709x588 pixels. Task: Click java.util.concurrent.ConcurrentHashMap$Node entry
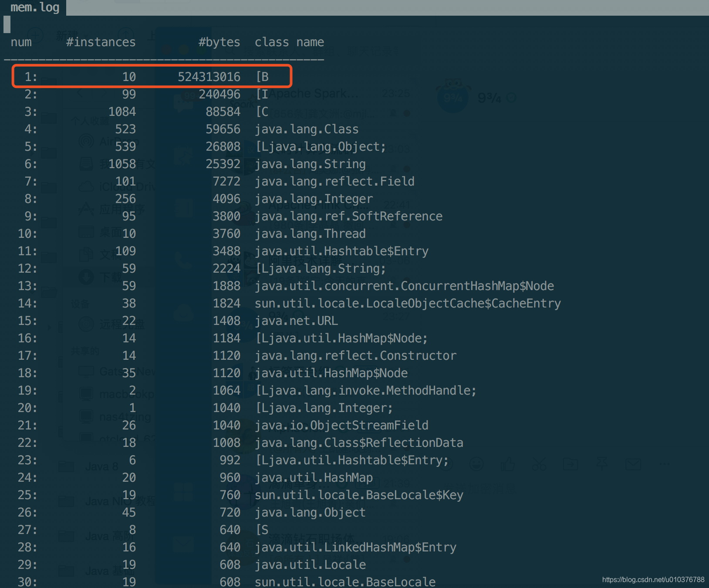[x=404, y=286]
